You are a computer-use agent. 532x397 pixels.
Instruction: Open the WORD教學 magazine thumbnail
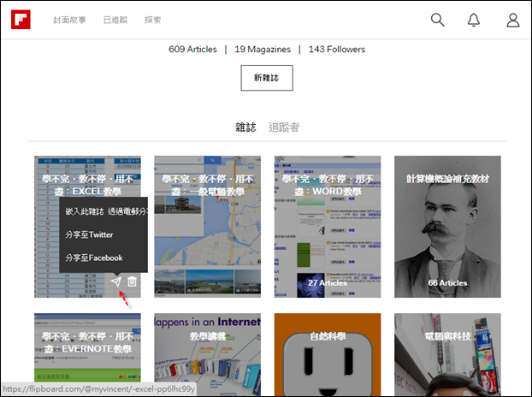[x=328, y=227]
